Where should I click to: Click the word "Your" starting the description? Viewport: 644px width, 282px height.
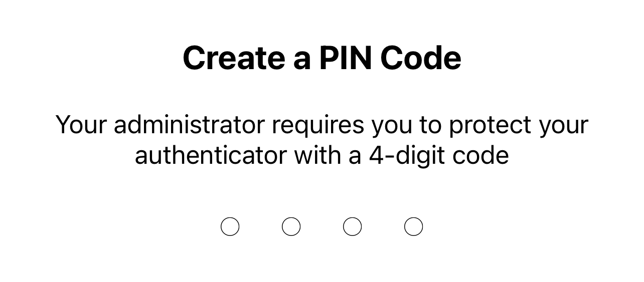[x=81, y=124]
